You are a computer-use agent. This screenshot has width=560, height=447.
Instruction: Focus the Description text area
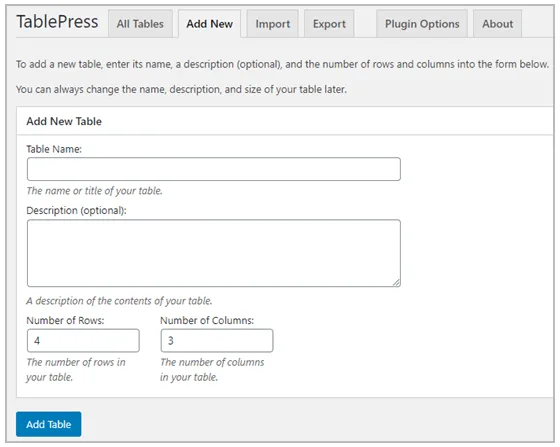214,253
